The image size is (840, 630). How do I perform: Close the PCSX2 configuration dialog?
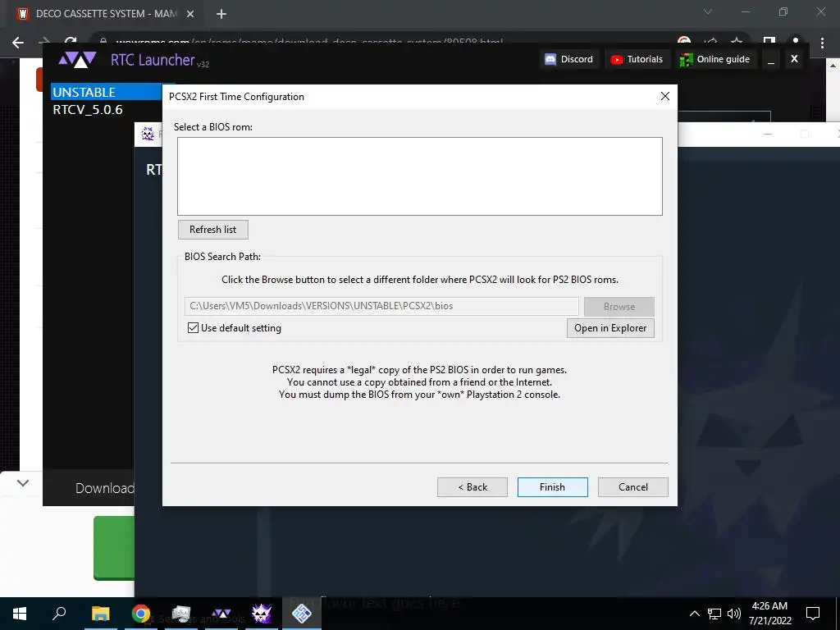pyautogui.click(x=664, y=96)
